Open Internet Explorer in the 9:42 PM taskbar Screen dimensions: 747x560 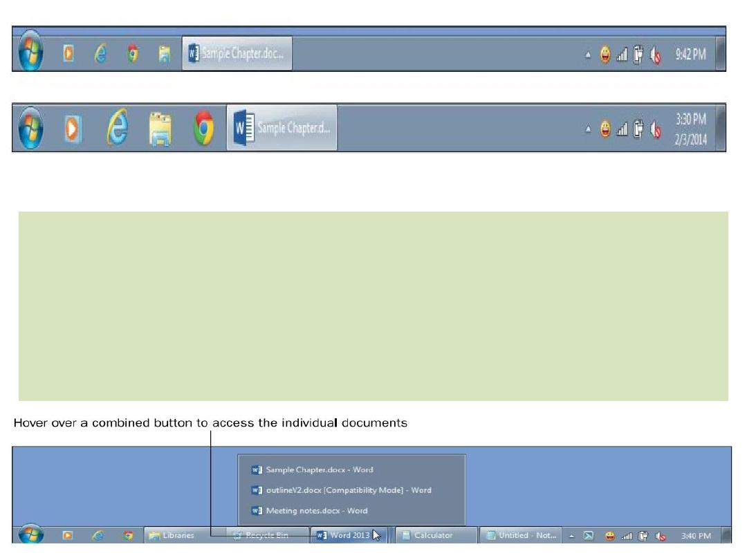(100, 53)
